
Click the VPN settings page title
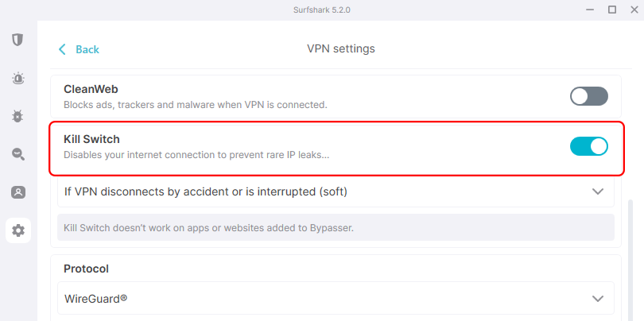click(340, 49)
